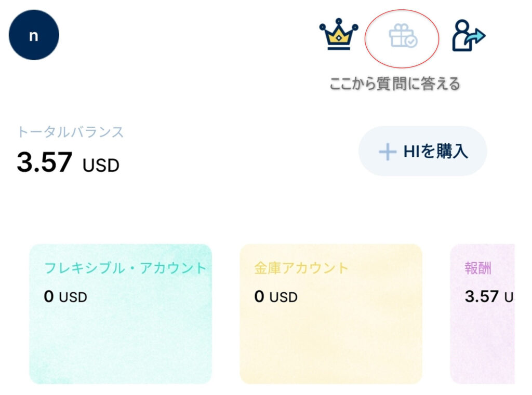Open the crown membership icon

[x=339, y=34]
